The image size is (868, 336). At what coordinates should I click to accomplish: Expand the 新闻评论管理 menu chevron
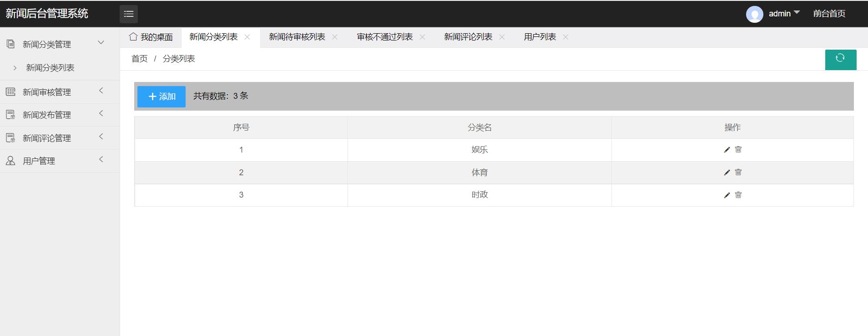(x=101, y=137)
